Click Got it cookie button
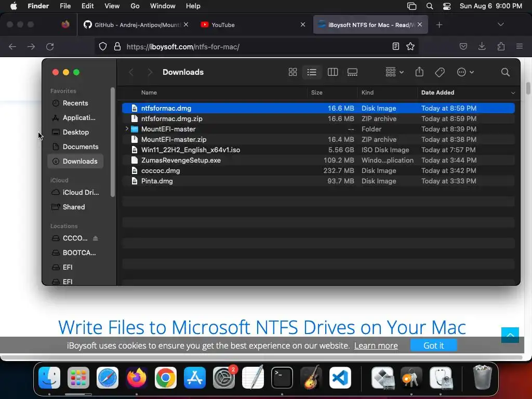 pyautogui.click(x=434, y=345)
